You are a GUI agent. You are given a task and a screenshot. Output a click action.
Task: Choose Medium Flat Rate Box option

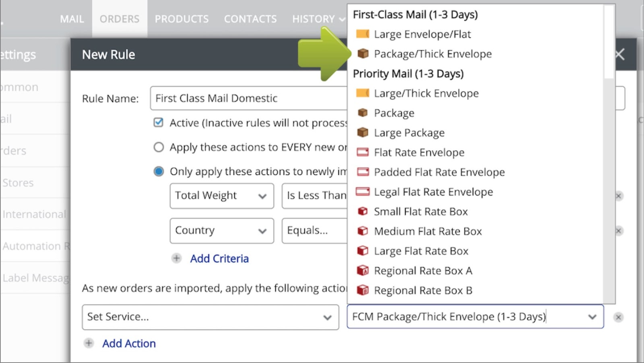click(x=427, y=231)
